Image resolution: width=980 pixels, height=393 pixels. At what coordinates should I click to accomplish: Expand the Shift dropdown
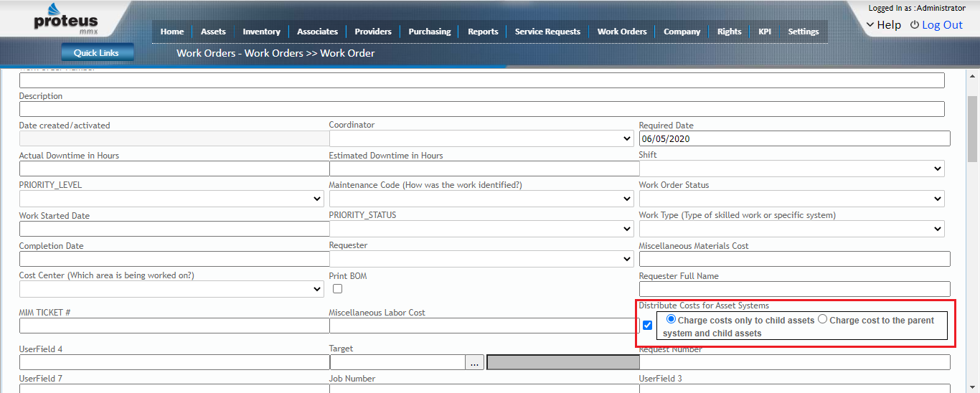(x=791, y=169)
